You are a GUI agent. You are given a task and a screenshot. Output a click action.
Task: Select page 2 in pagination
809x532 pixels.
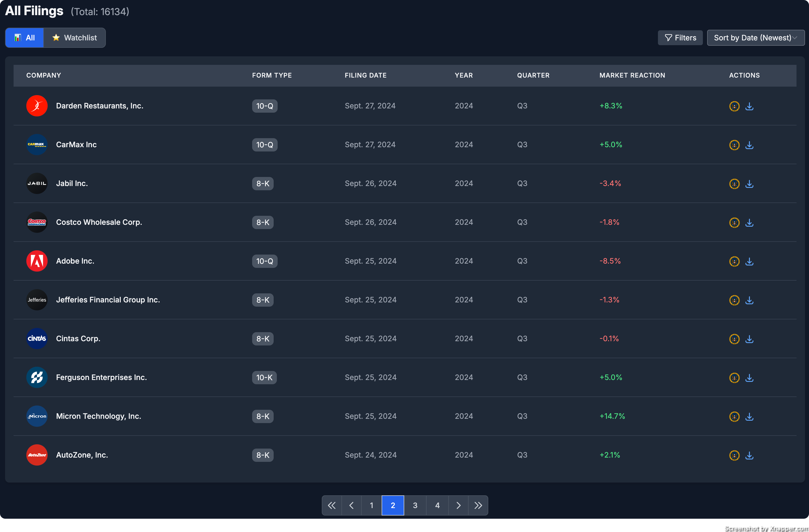(x=393, y=505)
